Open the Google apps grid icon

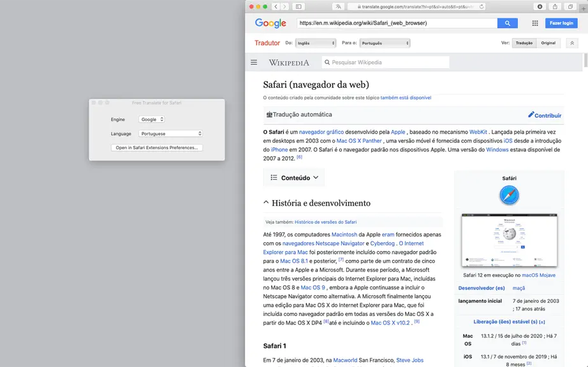pyautogui.click(x=535, y=23)
